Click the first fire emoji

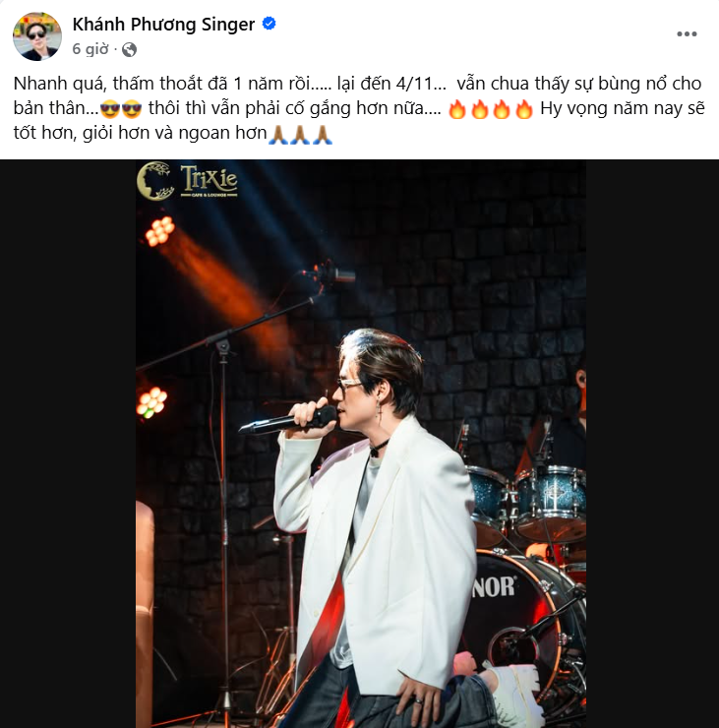pos(457,109)
